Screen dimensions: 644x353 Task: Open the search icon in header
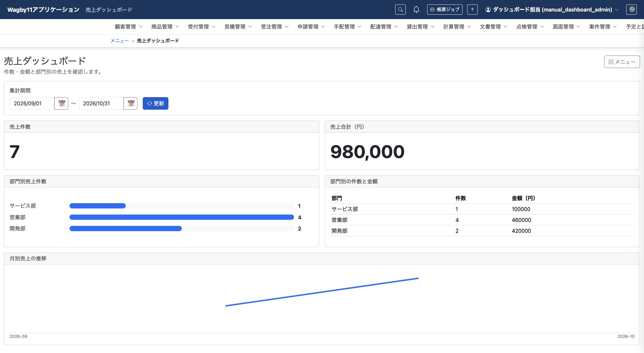[400, 10]
